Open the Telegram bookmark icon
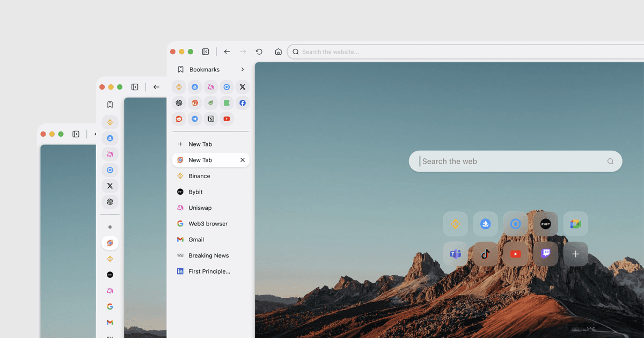This screenshot has width=644, height=338. (x=195, y=119)
